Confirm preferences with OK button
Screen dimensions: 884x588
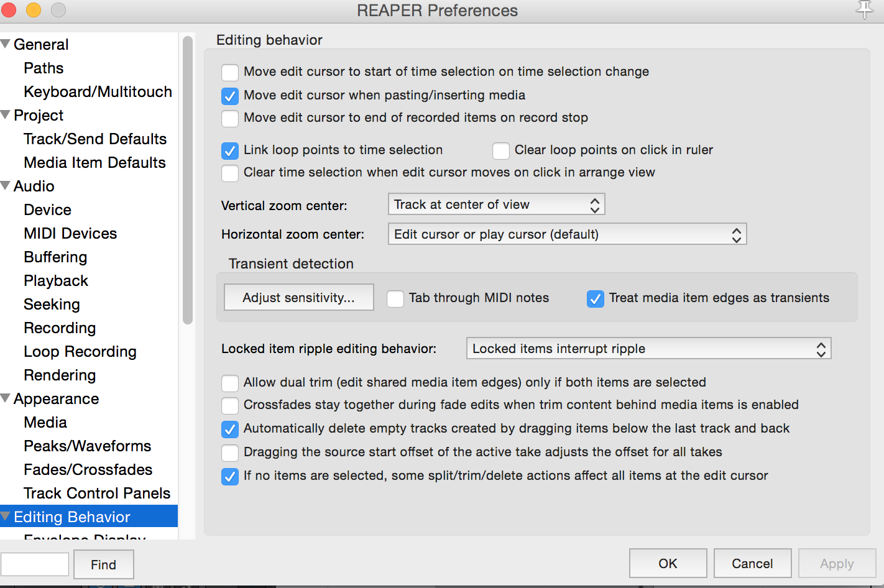[x=668, y=563]
